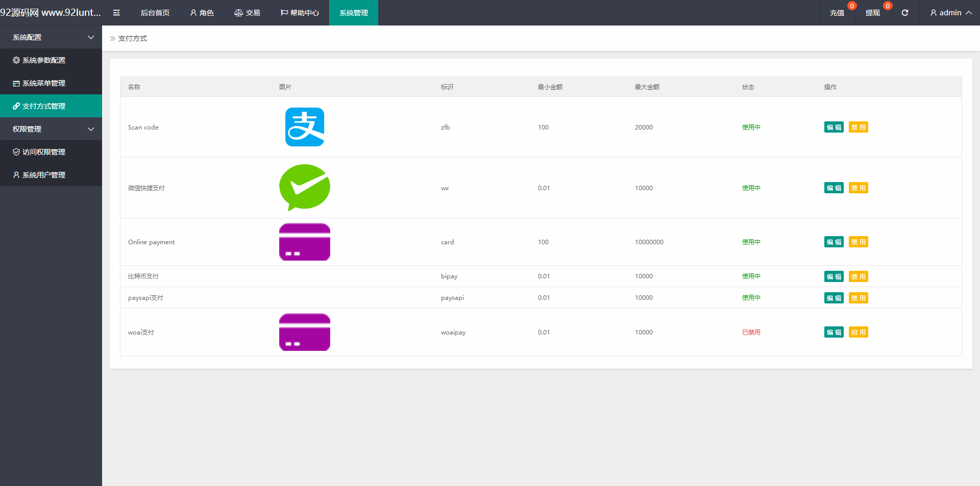This screenshot has height=486, width=980.
Task: Open 系统用户管理 in the sidebar
Action: 51,175
